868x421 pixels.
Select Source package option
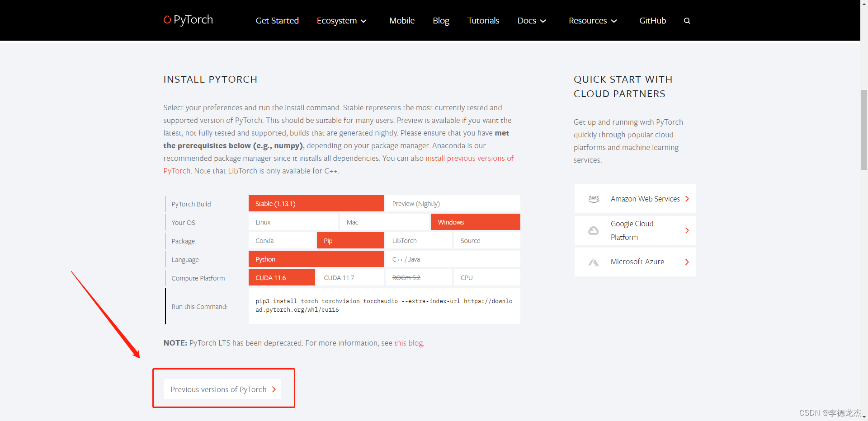point(487,240)
